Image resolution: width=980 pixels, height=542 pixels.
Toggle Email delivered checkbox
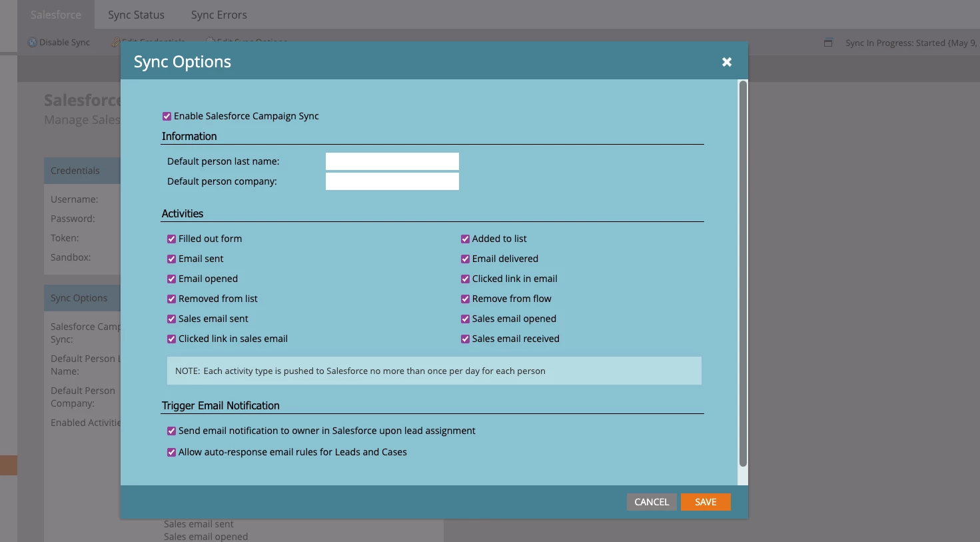(465, 259)
